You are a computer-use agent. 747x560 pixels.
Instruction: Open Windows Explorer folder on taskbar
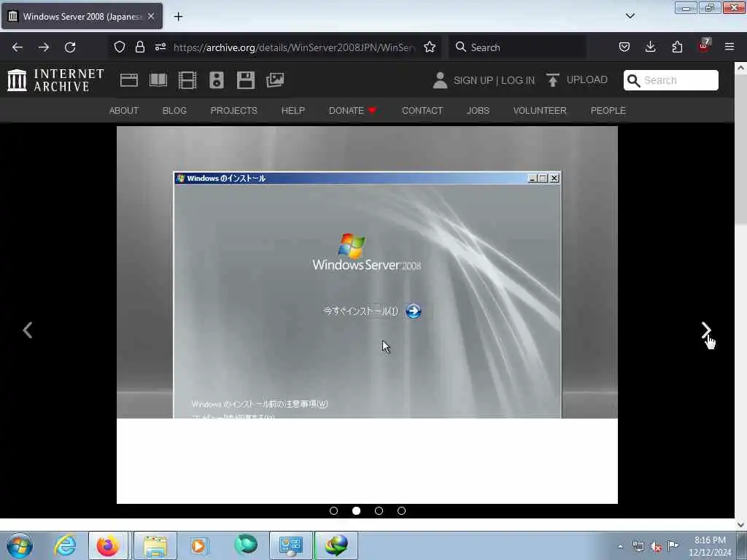coord(155,545)
